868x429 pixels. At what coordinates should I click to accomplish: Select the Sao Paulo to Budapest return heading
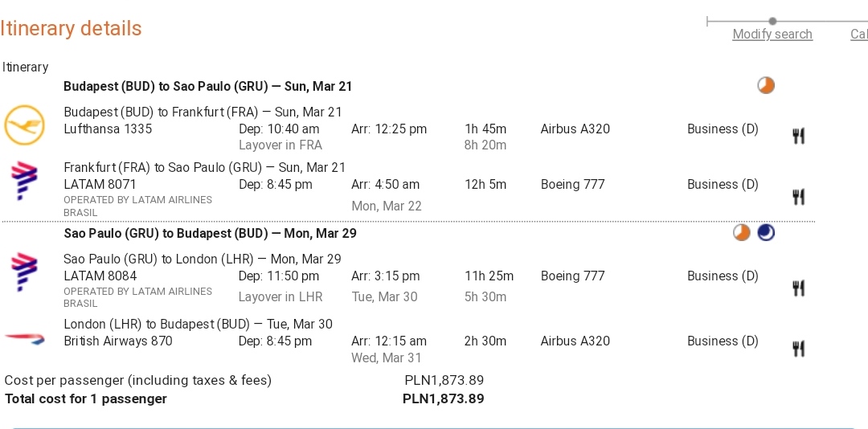pyautogui.click(x=210, y=233)
